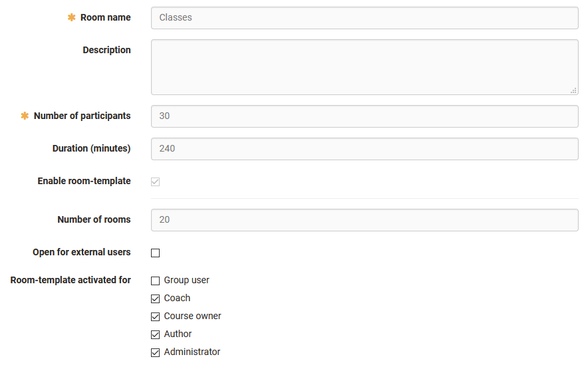Click the 'Open for external users' label
Image resolution: width=588 pixels, height=367 pixels.
point(81,253)
